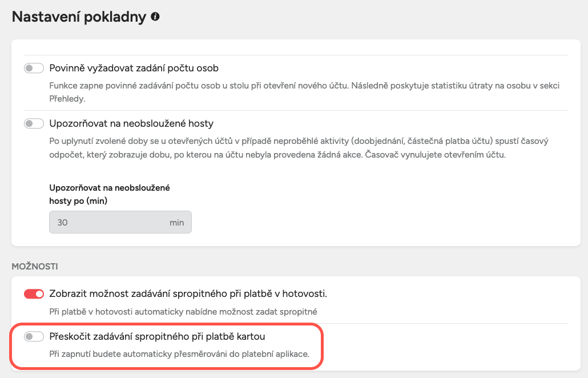This screenshot has height=378, width=588.
Task: Click the Nastavení pokladny page heading
Action: [79, 17]
